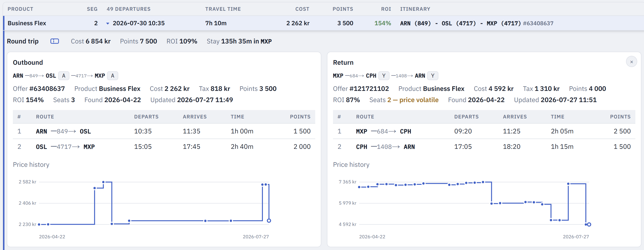The height and width of the screenshot is (250, 644).
Task: Click the 49 DEPARTURES column header
Action: [129, 9]
